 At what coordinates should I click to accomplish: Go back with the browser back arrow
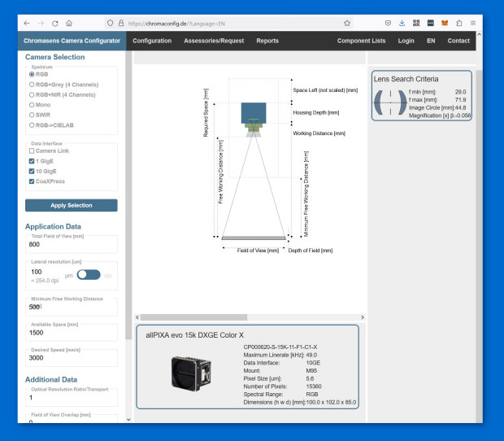click(x=27, y=23)
